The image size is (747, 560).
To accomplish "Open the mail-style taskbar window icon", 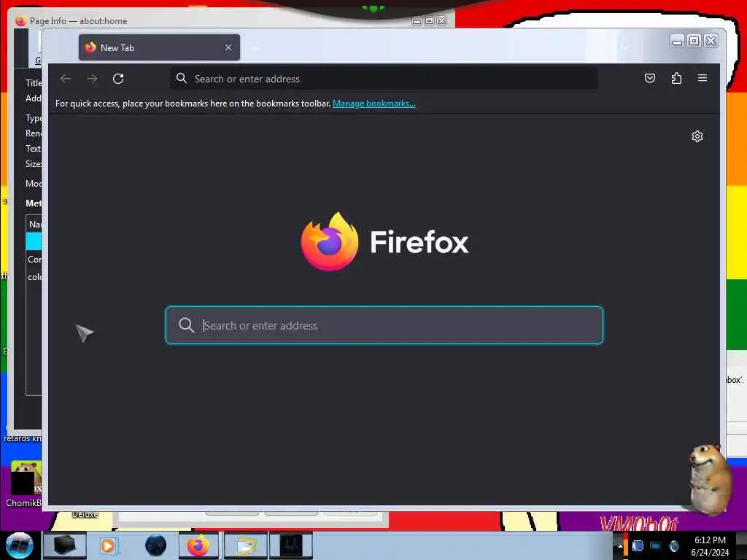I will (x=246, y=545).
